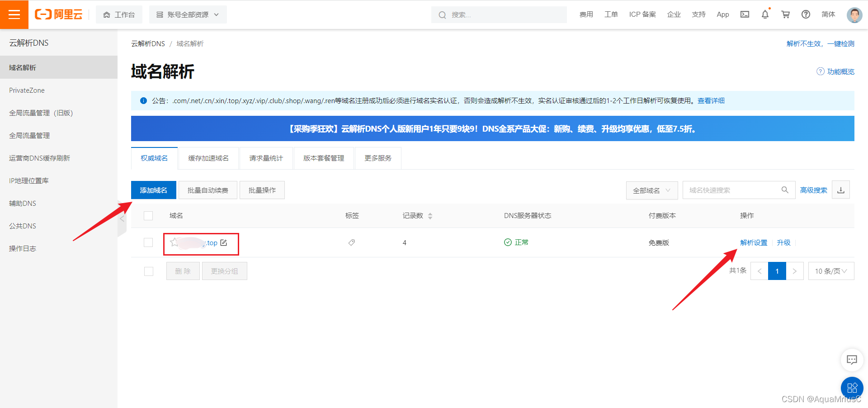The height and width of the screenshot is (408, 868).
Task: Click the disabled 删除 button
Action: 183,271
